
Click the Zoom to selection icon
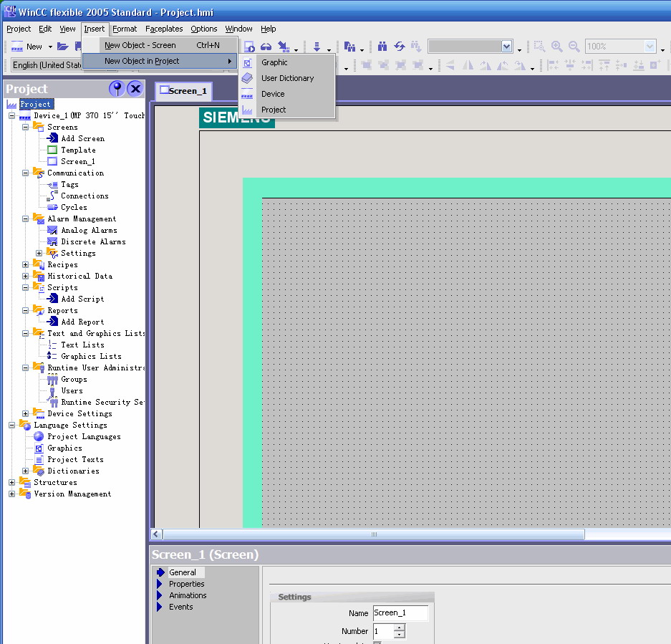(x=539, y=47)
